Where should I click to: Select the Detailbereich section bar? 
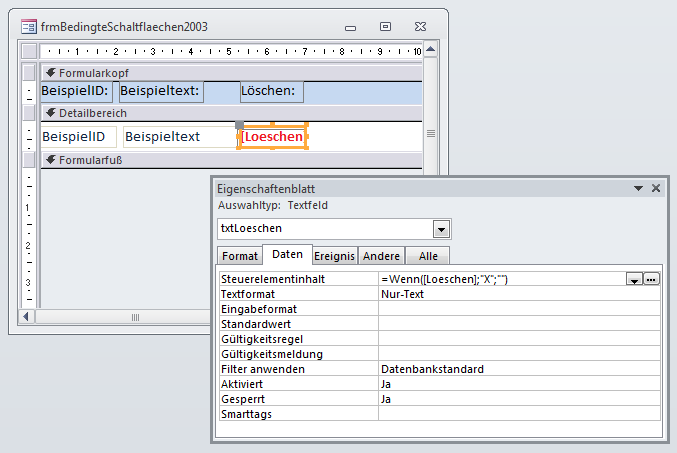pos(200,113)
